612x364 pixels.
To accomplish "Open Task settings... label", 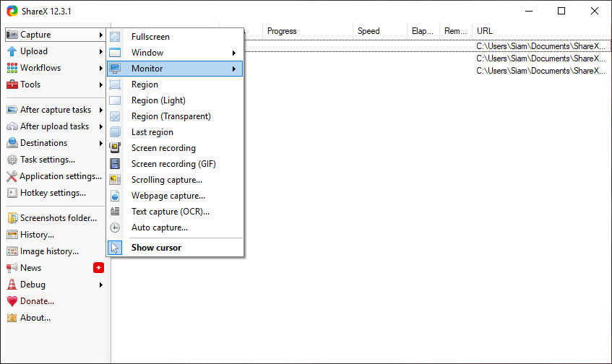I will 48,160.
